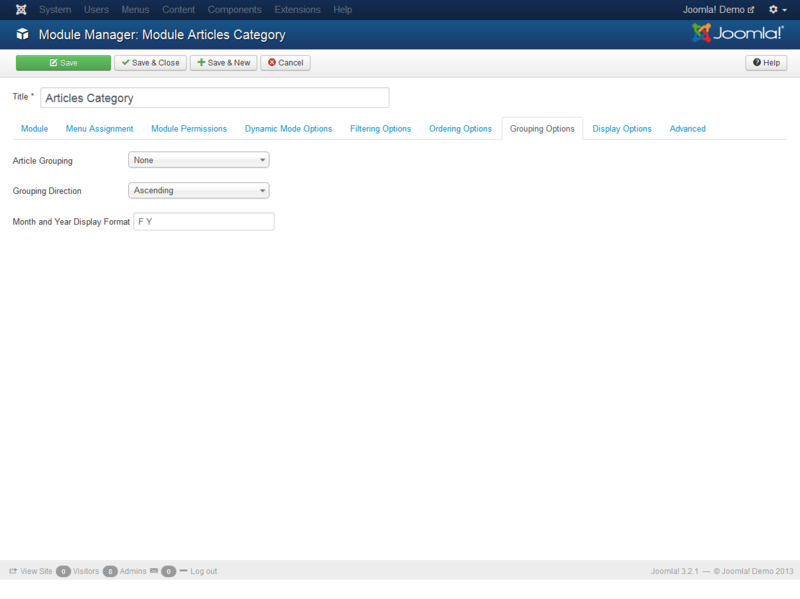This screenshot has width=800, height=599.
Task: Open the Menus menu
Action: [135, 10]
